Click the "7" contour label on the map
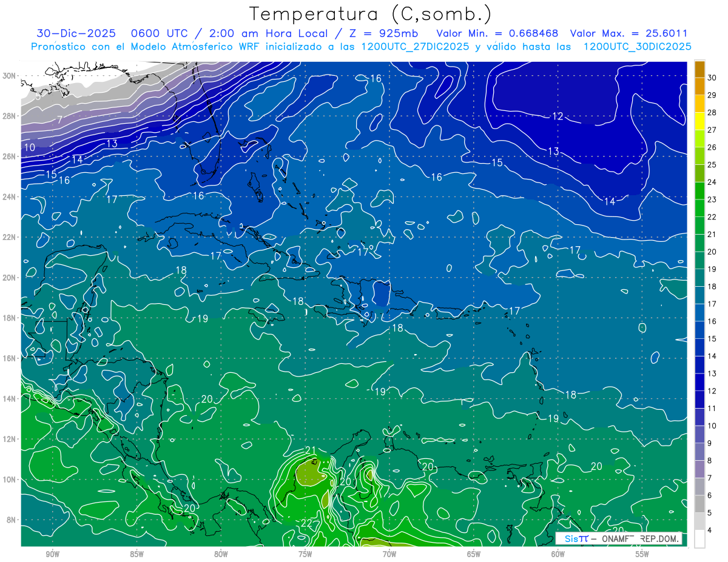This screenshot has width=728, height=562. click(59, 119)
